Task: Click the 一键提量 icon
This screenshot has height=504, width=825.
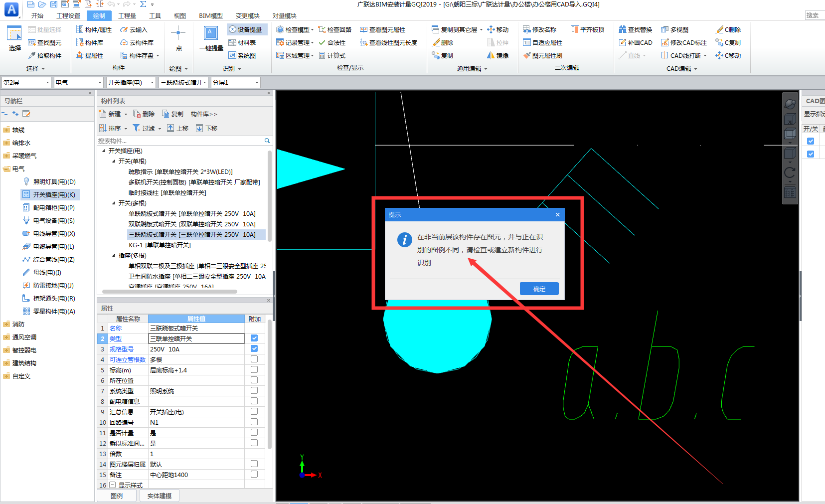Action: coord(211,39)
